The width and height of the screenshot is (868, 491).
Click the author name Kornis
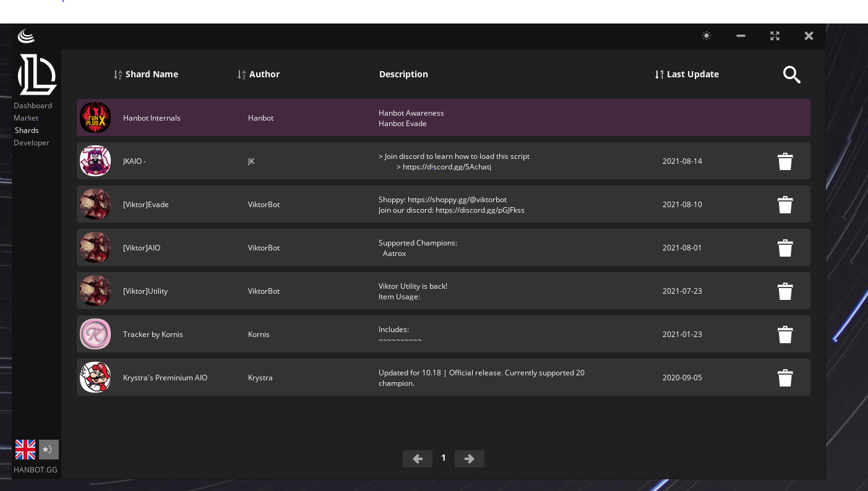pyautogui.click(x=259, y=335)
